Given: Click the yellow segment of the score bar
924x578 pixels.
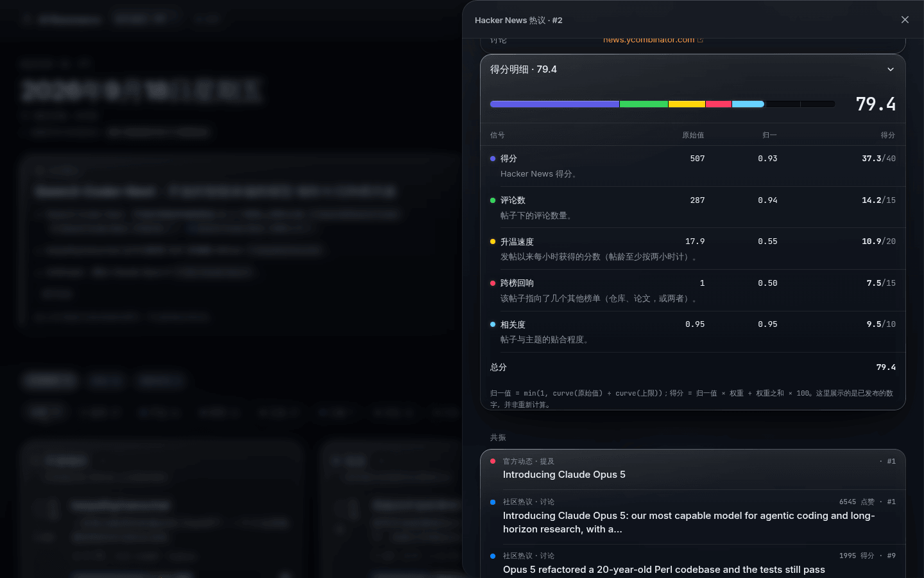Looking at the screenshot, I should [x=687, y=104].
